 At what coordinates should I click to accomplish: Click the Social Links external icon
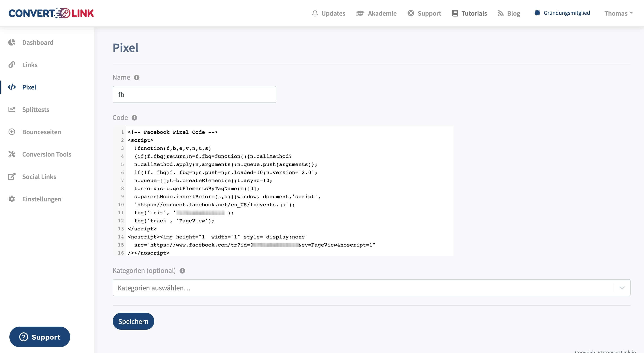pyautogui.click(x=12, y=177)
